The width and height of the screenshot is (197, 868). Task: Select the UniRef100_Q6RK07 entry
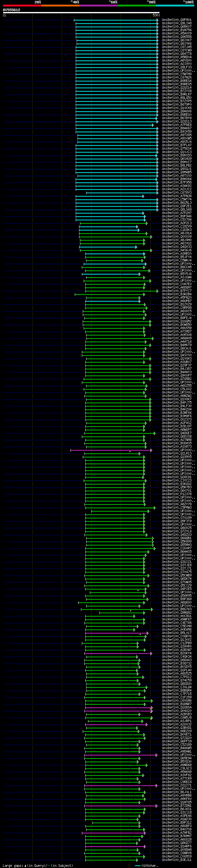176,26
